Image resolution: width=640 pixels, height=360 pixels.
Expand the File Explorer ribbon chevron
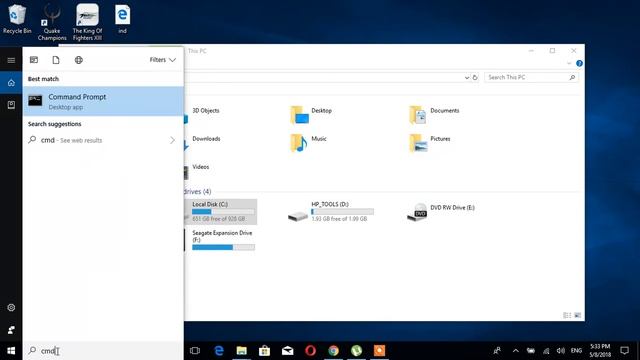coord(569,63)
